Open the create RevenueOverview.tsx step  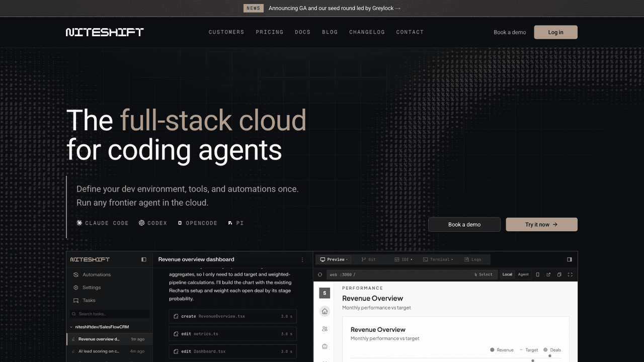coord(232,316)
